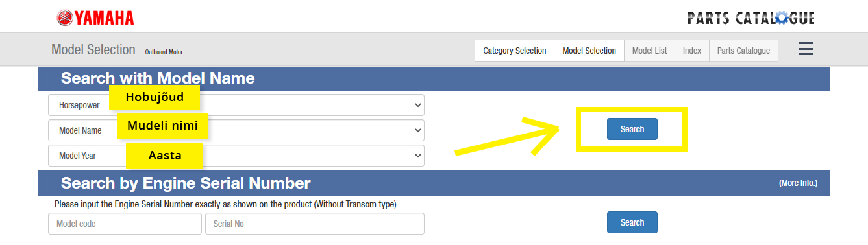Click the Search by Engine Serial Number header
Image resolution: width=868 pixels, height=245 pixels.
point(186,183)
